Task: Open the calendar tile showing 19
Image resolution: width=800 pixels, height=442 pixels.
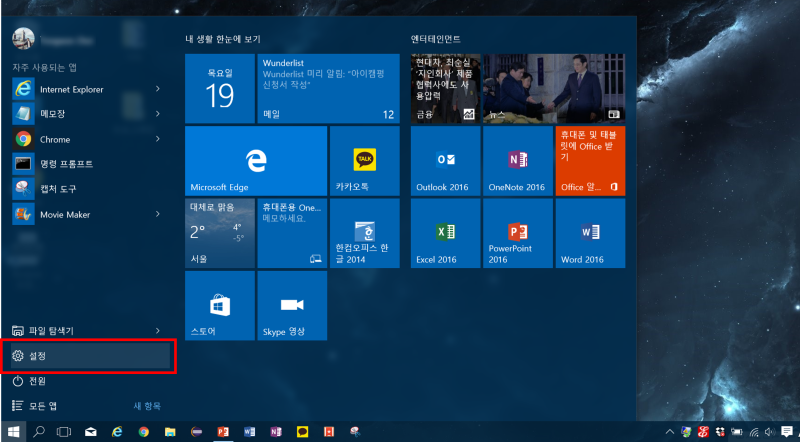Action: pyautogui.click(x=220, y=89)
